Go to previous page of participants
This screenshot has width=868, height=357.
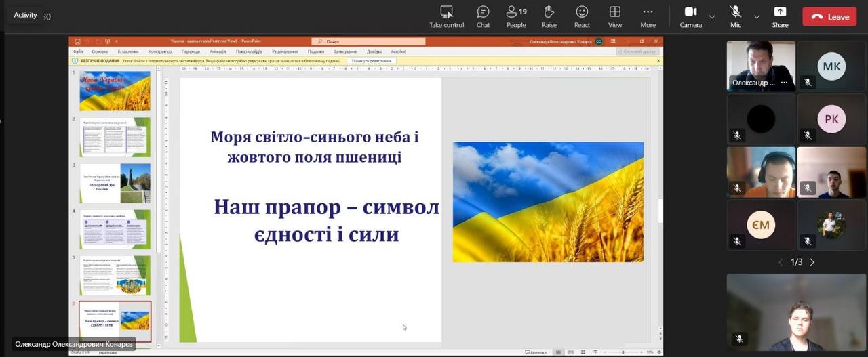[x=781, y=262]
